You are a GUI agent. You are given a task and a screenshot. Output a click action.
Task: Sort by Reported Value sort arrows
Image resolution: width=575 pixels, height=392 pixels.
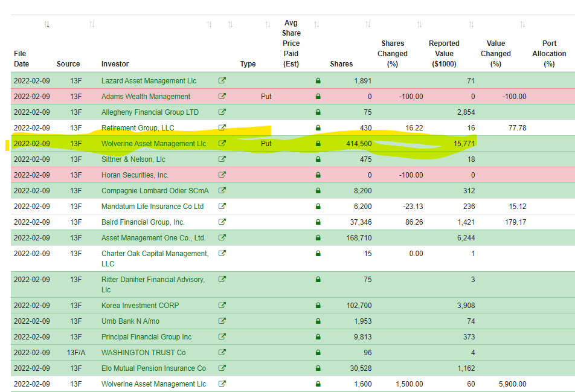(x=471, y=24)
